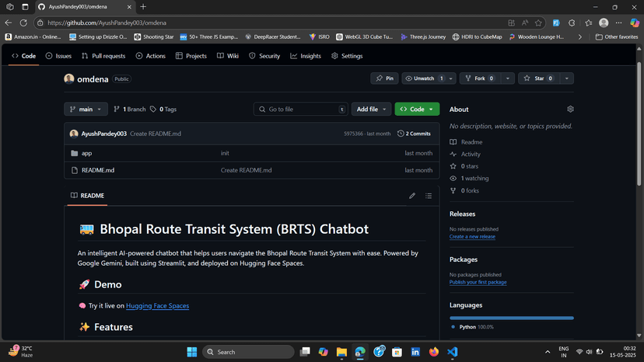Open the Wiki tab
Viewport: 644px width, 362px height.
click(x=228, y=56)
